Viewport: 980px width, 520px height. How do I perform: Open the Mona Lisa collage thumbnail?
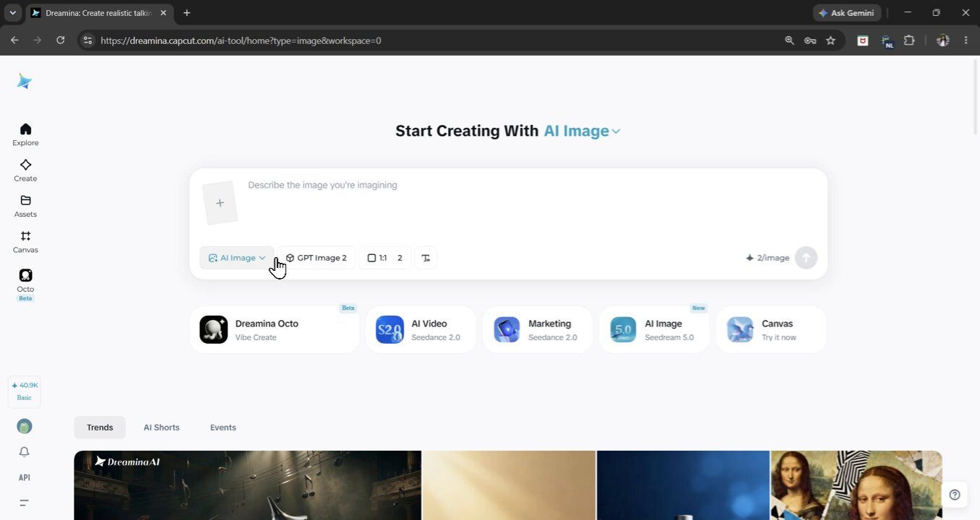(856, 485)
